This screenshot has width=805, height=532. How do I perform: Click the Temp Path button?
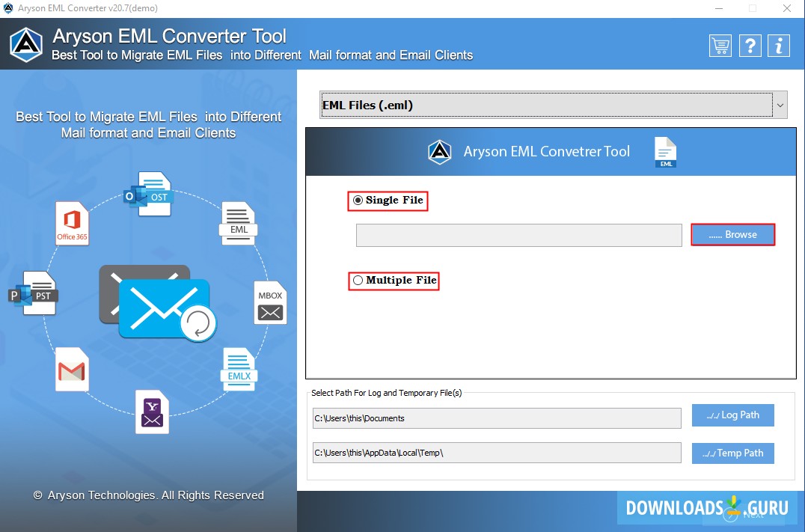[x=732, y=453]
